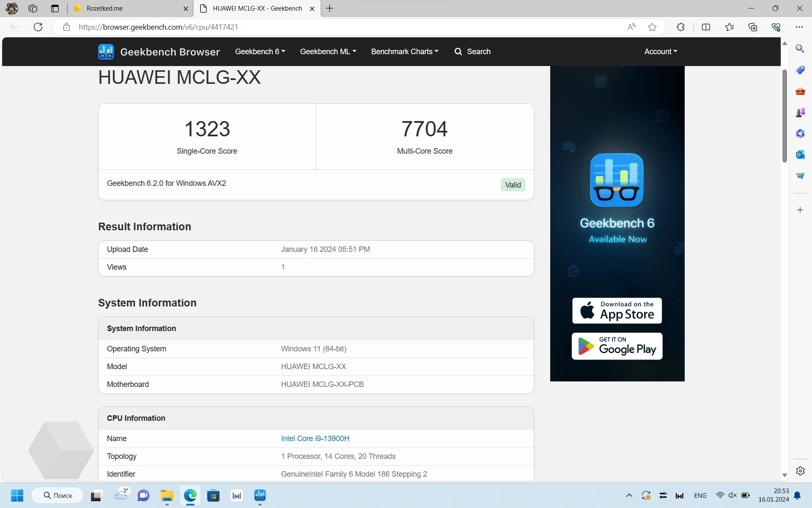Open the Geekbench 6 dropdown menu
The width and height of the screenshot is (812, 508).
coord(260,51)
